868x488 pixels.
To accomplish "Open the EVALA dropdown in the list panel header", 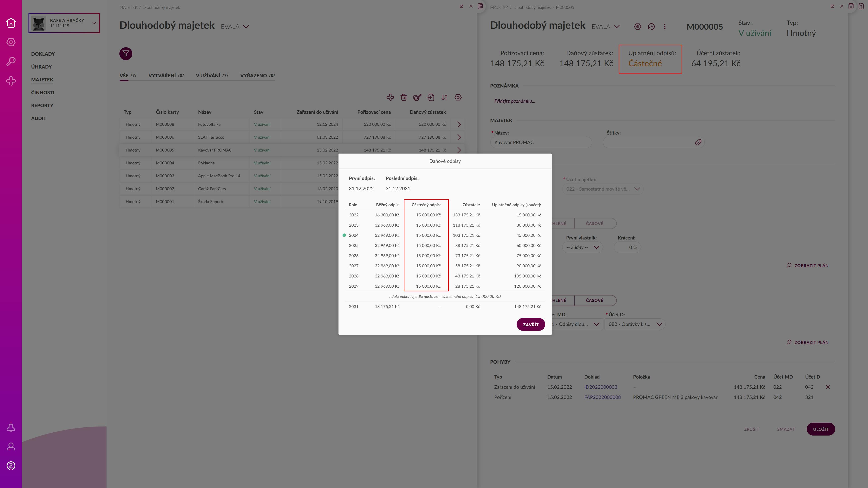I will (235, 27).
